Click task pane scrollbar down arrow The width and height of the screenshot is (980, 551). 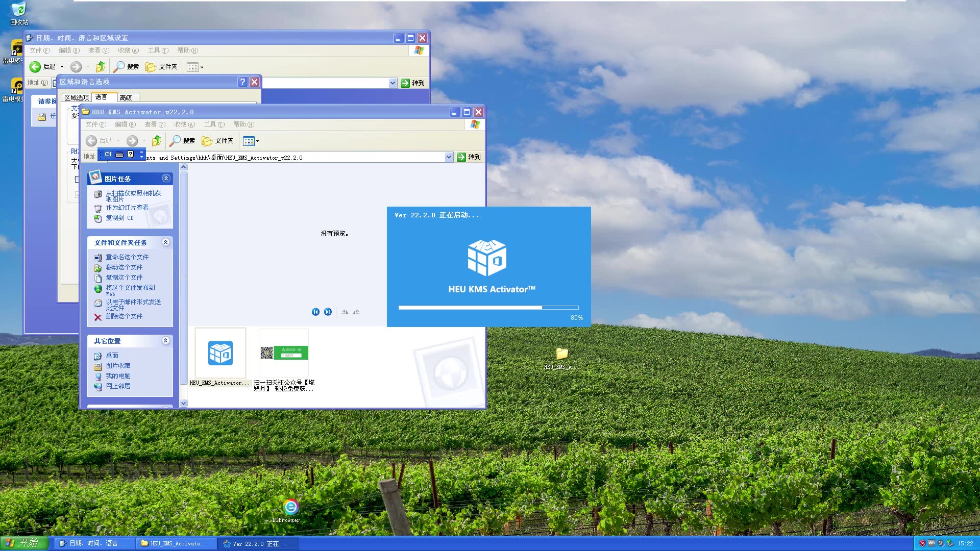click(x=184, y=403)
